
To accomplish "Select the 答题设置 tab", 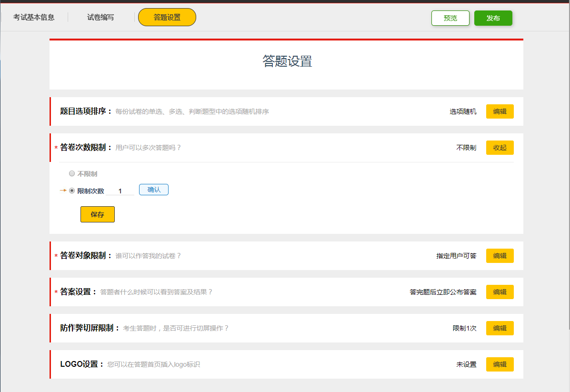I will pyautogui.click(x=167, y=17).
